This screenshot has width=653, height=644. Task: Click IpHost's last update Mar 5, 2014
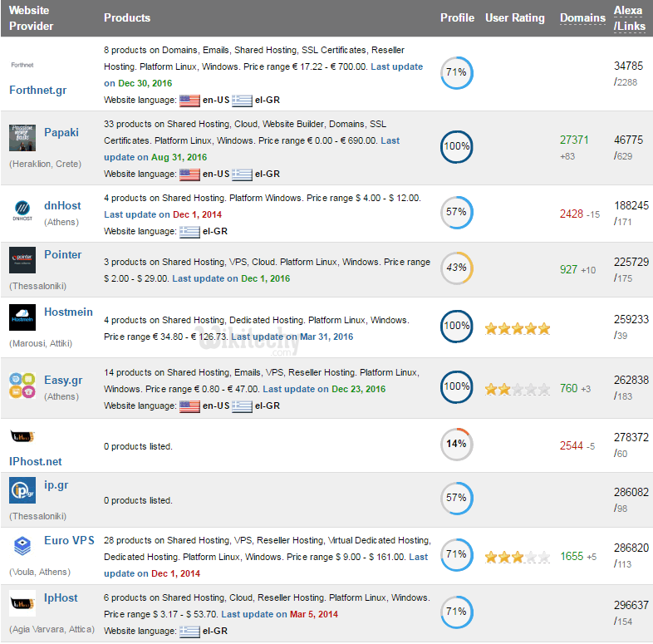click(313, 614)
